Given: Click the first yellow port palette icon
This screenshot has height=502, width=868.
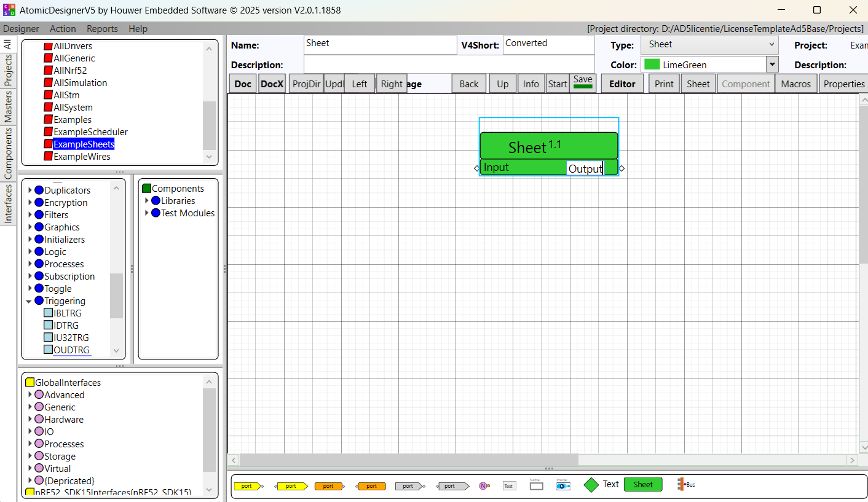Looking at the screenshot, I should (247, 486).
